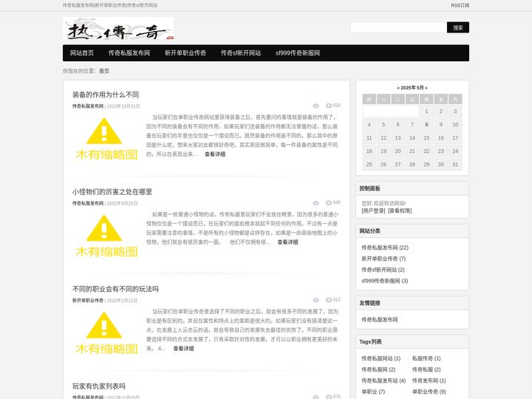
Task: Open article 玩家有仇家列表吗
Action: click(x=99, y=386)
